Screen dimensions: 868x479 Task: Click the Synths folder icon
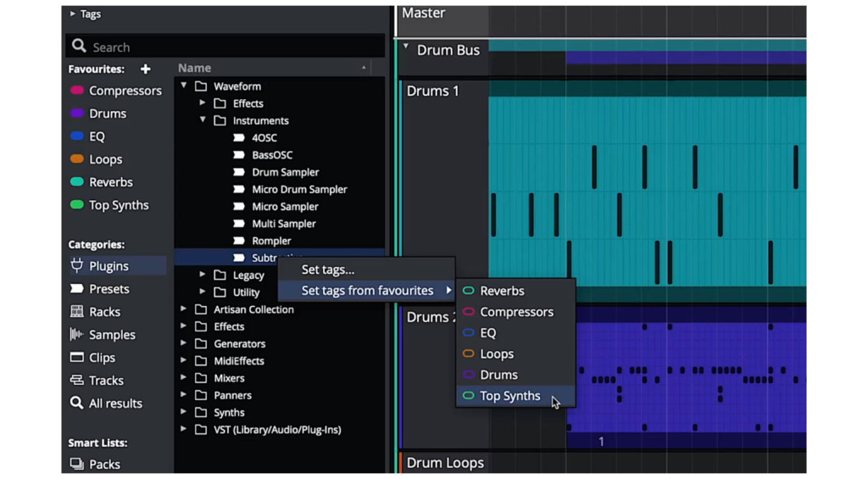pos(201,412)
